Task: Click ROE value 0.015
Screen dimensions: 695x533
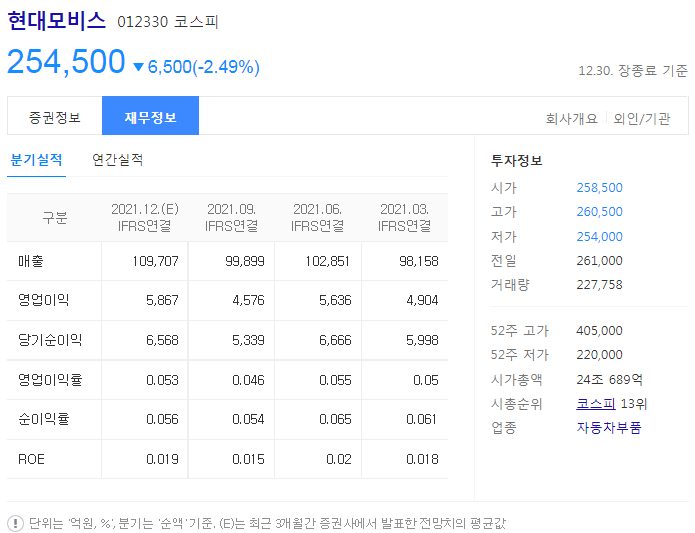Action: 248,459
